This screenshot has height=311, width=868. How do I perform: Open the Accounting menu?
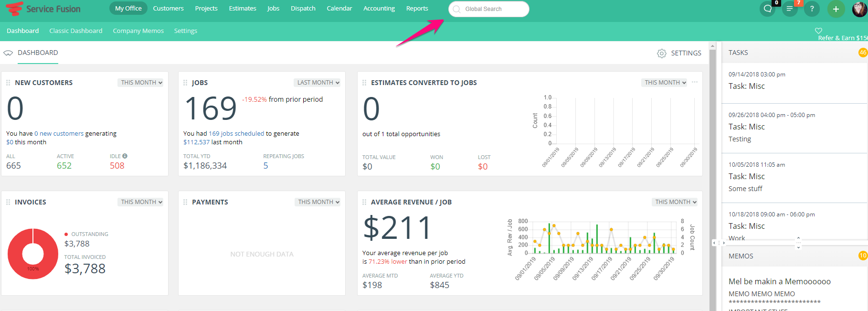coord(379,9)
